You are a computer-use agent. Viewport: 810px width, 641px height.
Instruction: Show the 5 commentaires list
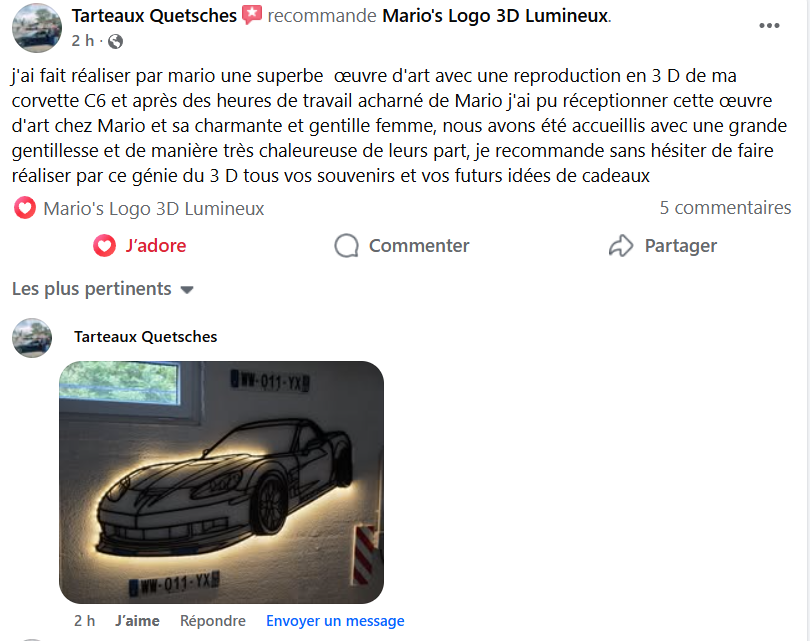point(725,208)
